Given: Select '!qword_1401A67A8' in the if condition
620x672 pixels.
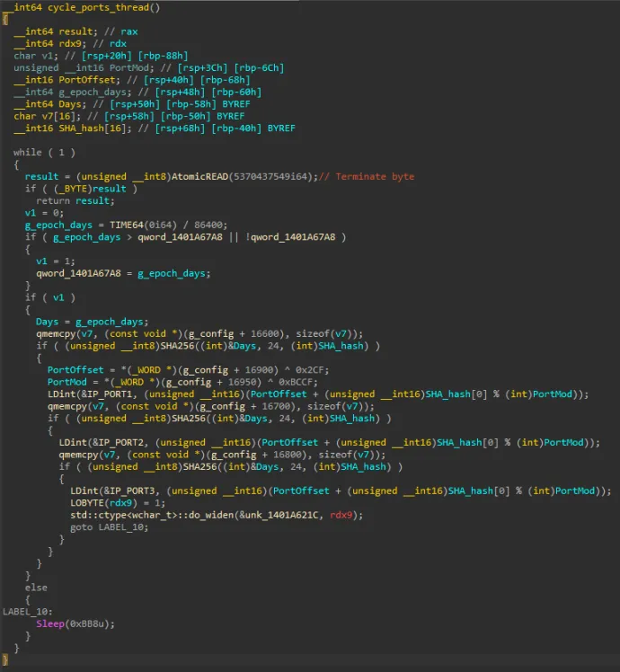Looking at the screenshot, I should point(290,237).
